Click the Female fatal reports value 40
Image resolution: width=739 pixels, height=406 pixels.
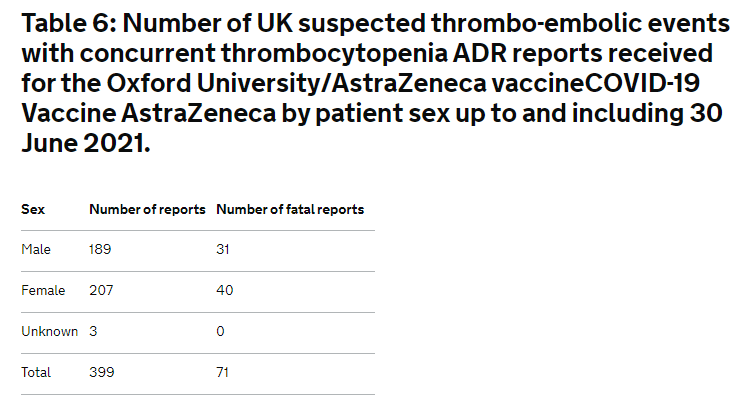click(x=225, y=290)
